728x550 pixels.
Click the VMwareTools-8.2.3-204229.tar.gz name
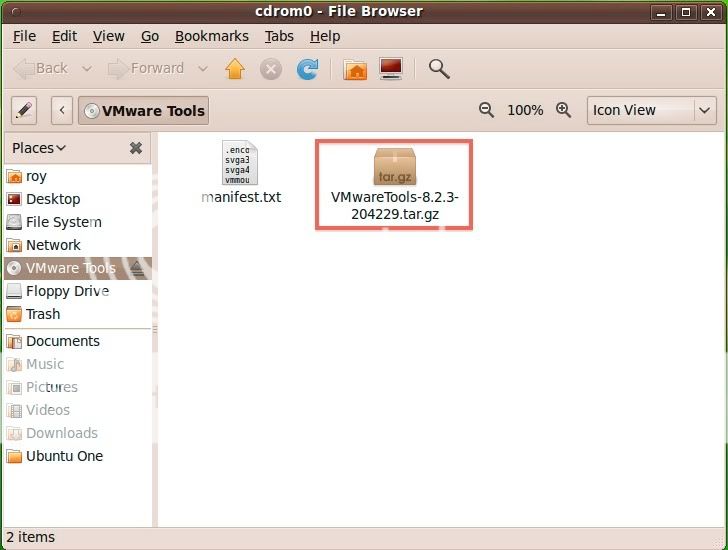point(395,206)
